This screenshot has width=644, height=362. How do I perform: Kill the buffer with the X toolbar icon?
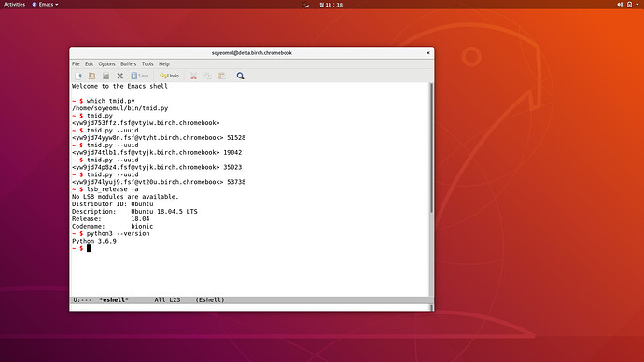click(x=119, y=76)
